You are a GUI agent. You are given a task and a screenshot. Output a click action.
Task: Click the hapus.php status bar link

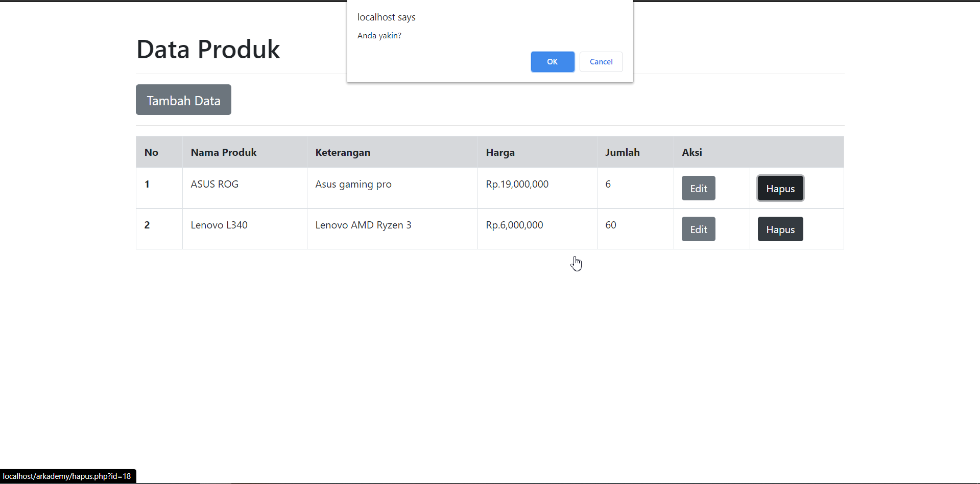click(x=67, y=476)
